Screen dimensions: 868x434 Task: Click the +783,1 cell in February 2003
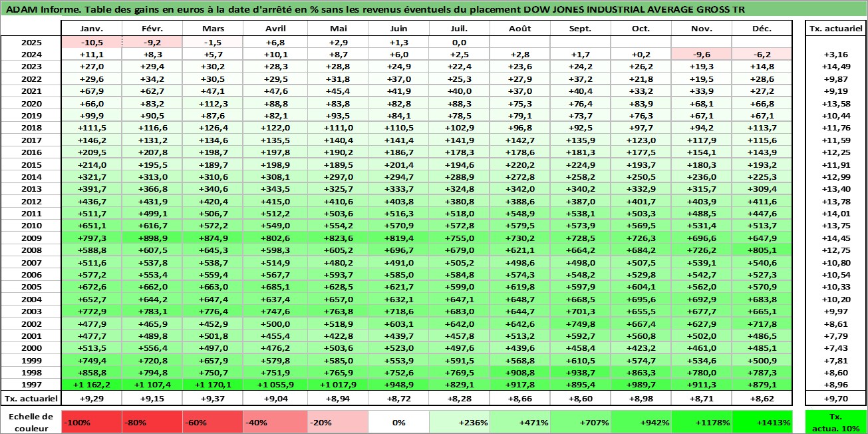click(x=152, y=312)
